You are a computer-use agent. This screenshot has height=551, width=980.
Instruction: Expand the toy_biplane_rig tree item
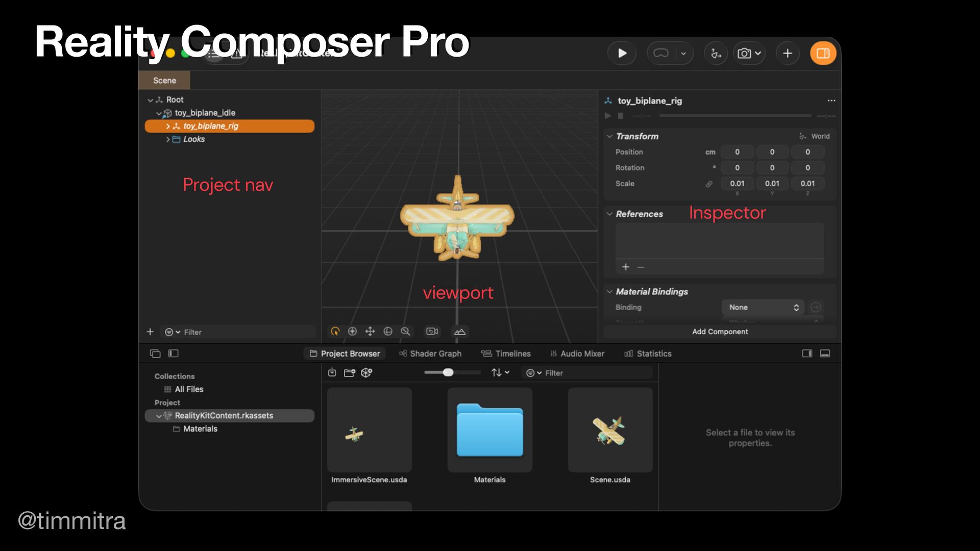pos(168,126)
